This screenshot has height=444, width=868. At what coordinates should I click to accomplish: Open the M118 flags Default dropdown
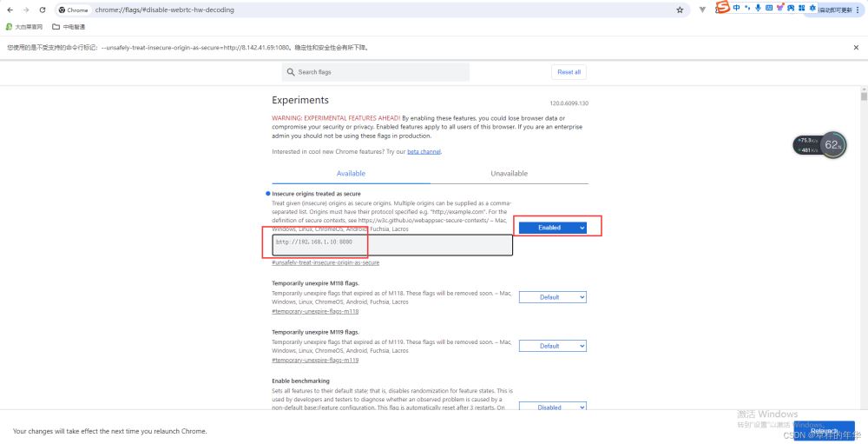(552, 297)
